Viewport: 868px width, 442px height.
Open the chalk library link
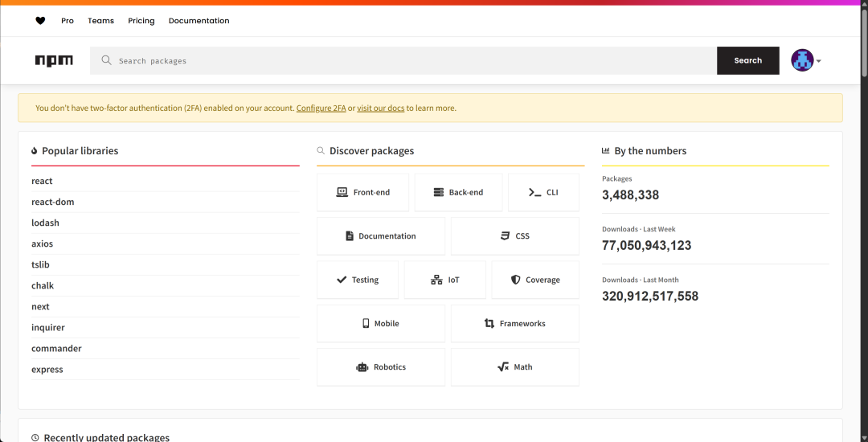(43, 286)
